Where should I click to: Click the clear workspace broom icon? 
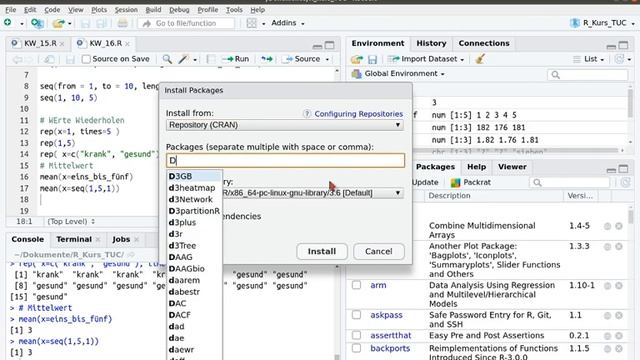point(480,59)
